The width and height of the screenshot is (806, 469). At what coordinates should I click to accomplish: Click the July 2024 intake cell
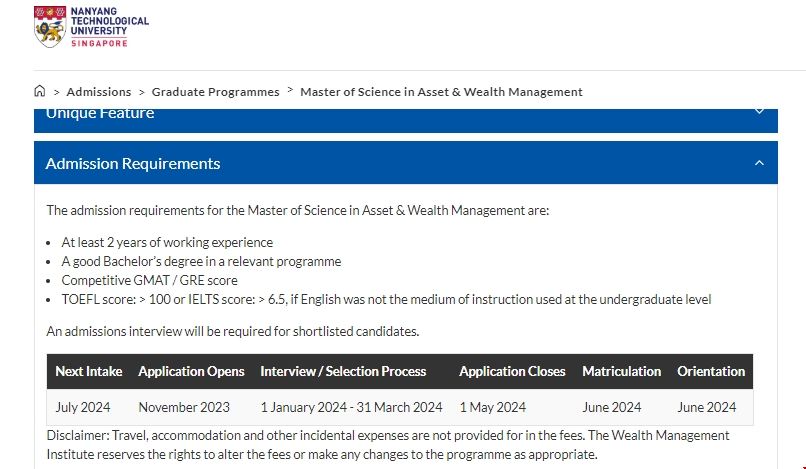(83, 407)
